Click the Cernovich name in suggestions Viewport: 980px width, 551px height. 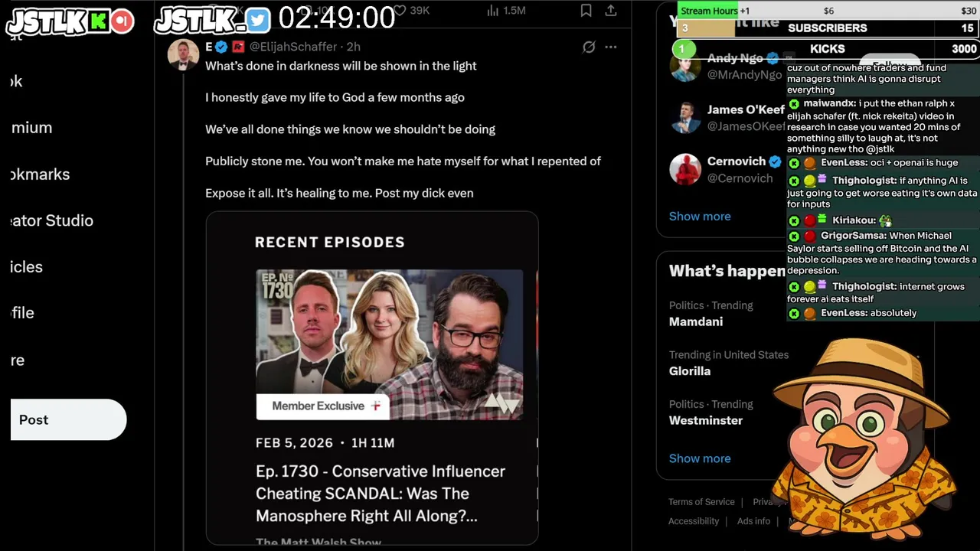click(x=737, y=161)
